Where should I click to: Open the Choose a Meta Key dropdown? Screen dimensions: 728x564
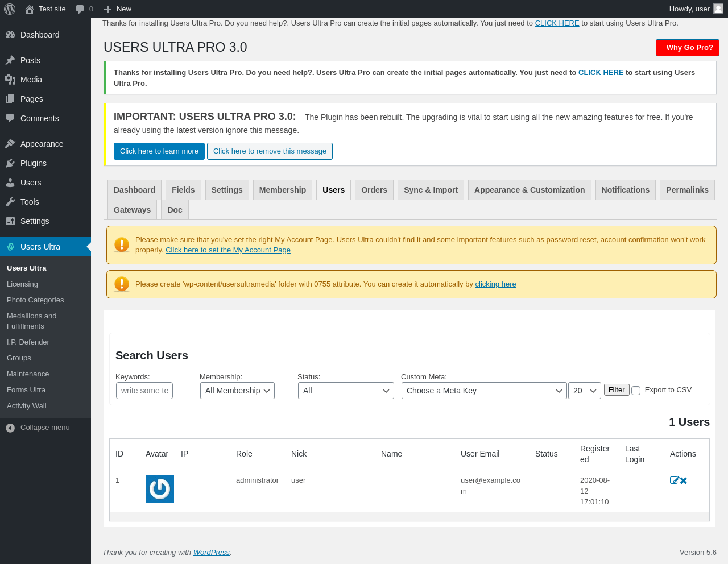coord(484,391)
